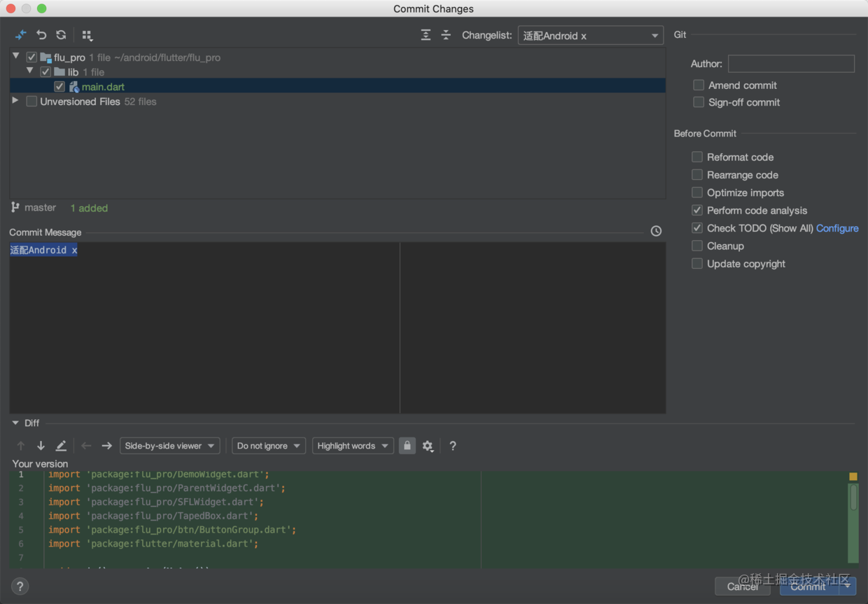The image size is (868, 604).
Task: Collapse the Diff section
Action: 15,423
